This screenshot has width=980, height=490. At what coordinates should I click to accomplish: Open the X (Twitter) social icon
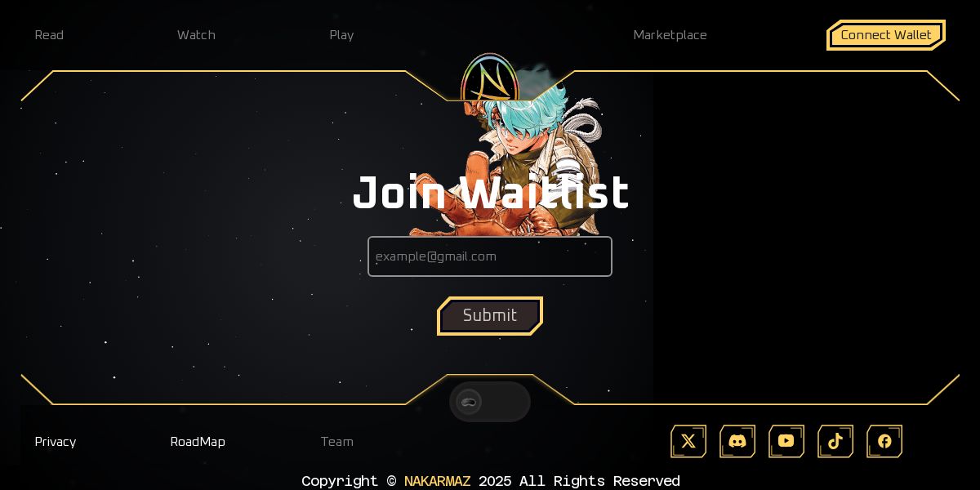[x=688, y=441]
